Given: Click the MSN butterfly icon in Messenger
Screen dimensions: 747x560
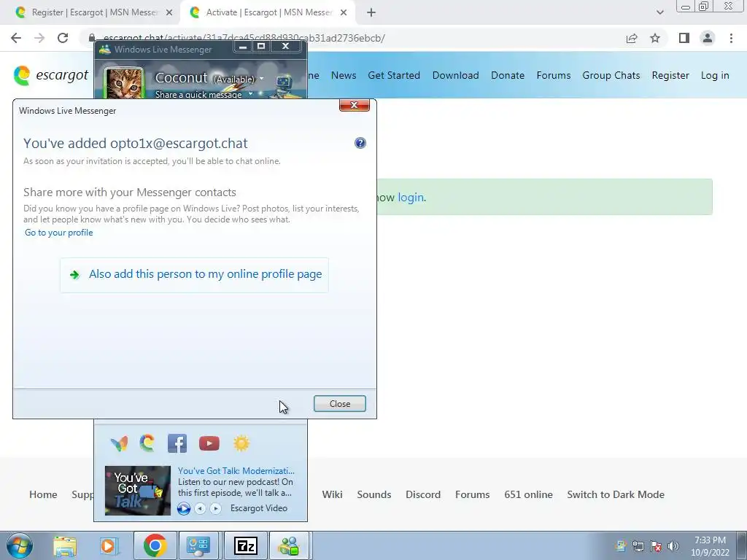Looking at the screenshot, I should pyautogui.click(x=119, y=443).
